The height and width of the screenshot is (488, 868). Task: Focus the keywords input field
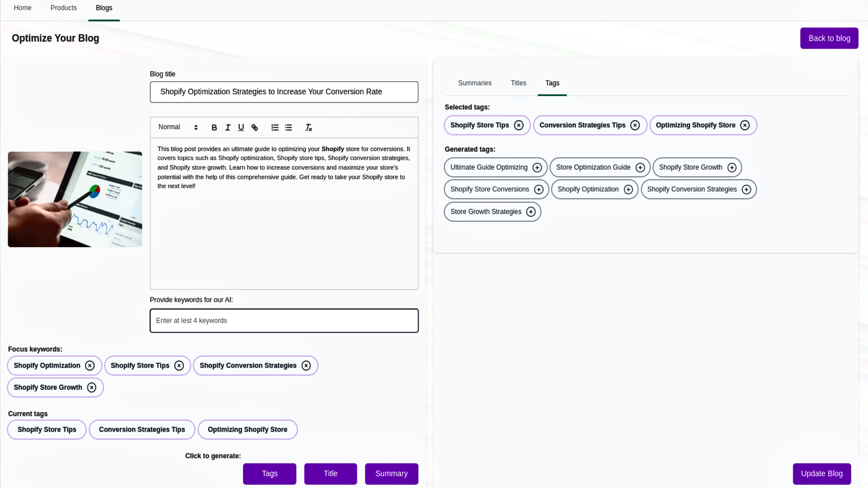284,321
